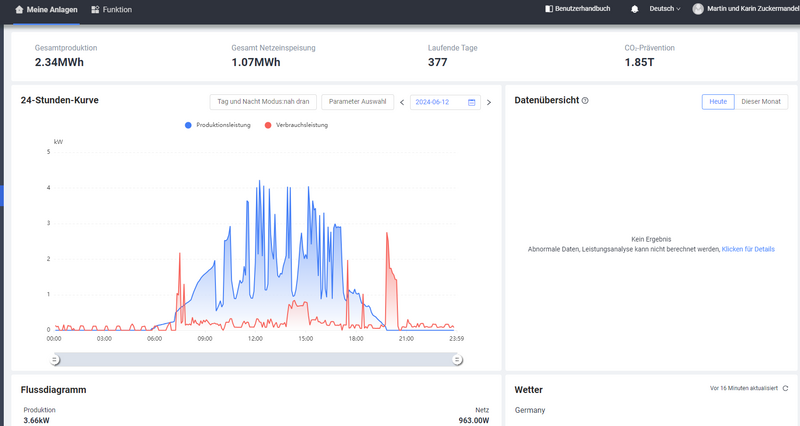Go to next day with right arrow
This screenshot has height=426, width=800.
tap(489, 102)
